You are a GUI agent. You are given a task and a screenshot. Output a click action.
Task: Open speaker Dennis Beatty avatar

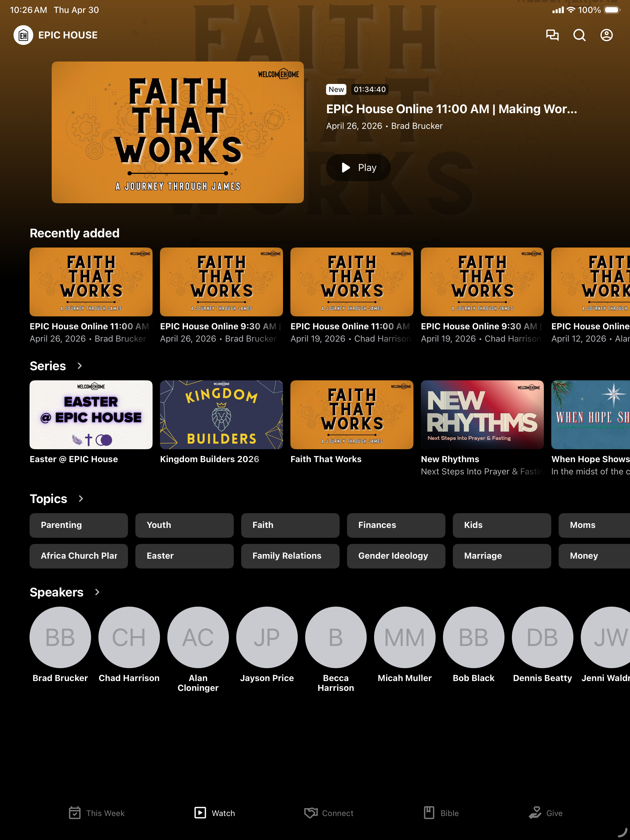(542, 637)
